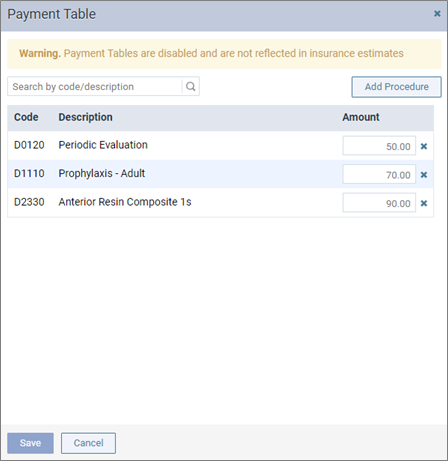Image resolution: width=448 pixels, height=461 pixels.
Task: Select the Code column header
Action: [26, 117]
